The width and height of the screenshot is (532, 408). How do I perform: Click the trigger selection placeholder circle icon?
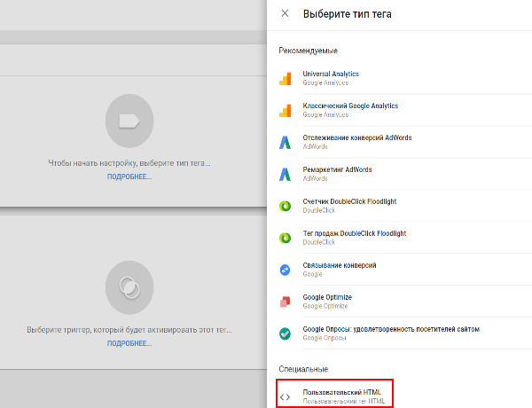coord(129,287)
